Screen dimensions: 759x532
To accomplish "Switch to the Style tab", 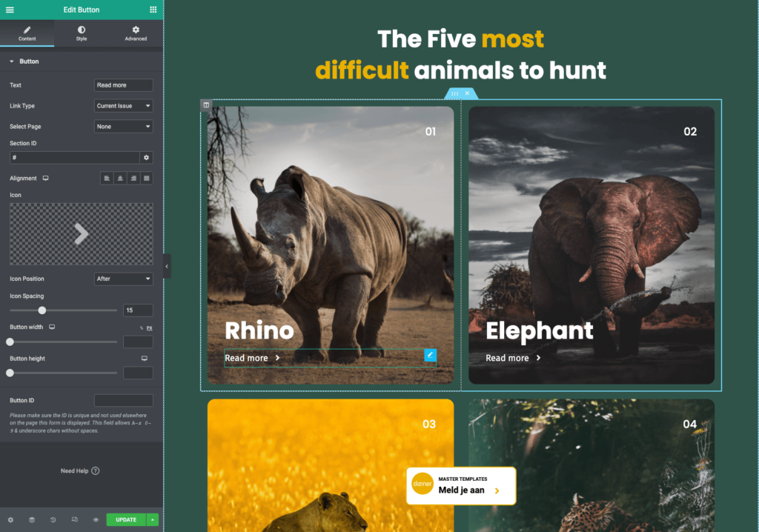I will pos(82,33).
